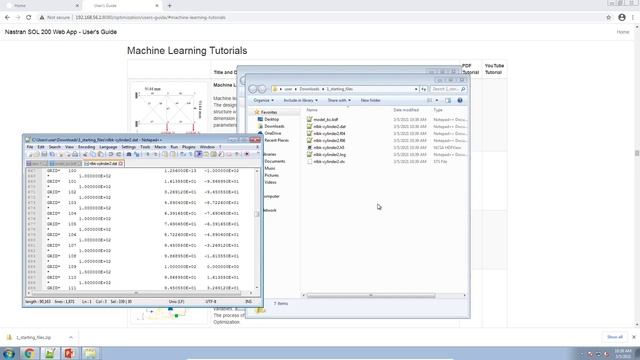
Task: Toggle Word wrap in Notepad++ toolbar
Action: point(182,154)
